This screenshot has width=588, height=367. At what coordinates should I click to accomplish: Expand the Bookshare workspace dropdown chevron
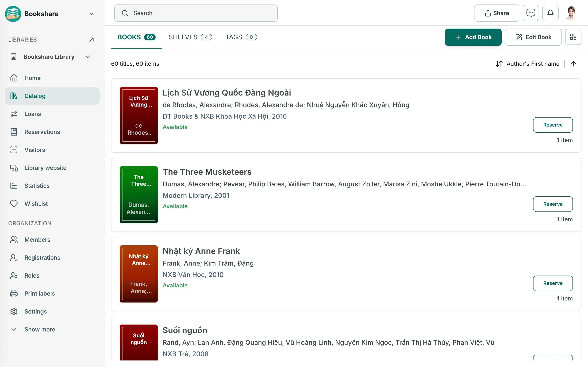(x=91, y=14)
